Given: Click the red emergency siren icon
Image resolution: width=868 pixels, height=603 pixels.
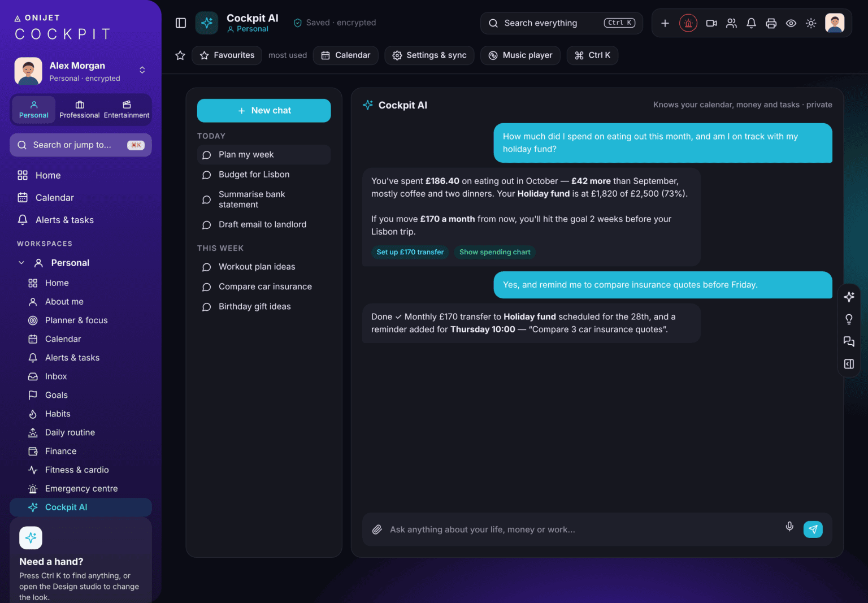Looking at the screenshot, I should (688, 23).
